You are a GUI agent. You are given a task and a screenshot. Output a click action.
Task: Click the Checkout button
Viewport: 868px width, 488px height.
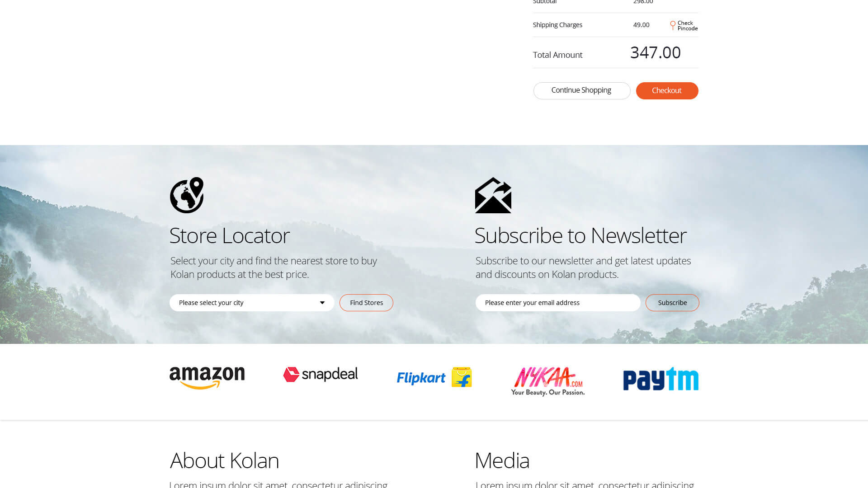667,90
